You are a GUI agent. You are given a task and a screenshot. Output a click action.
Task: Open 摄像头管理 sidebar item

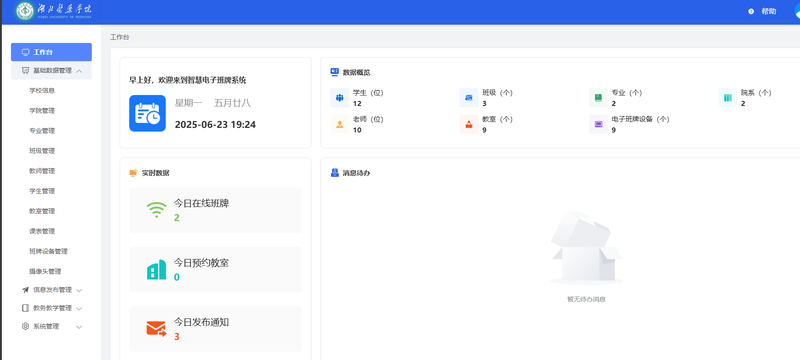tap(45, 271)
